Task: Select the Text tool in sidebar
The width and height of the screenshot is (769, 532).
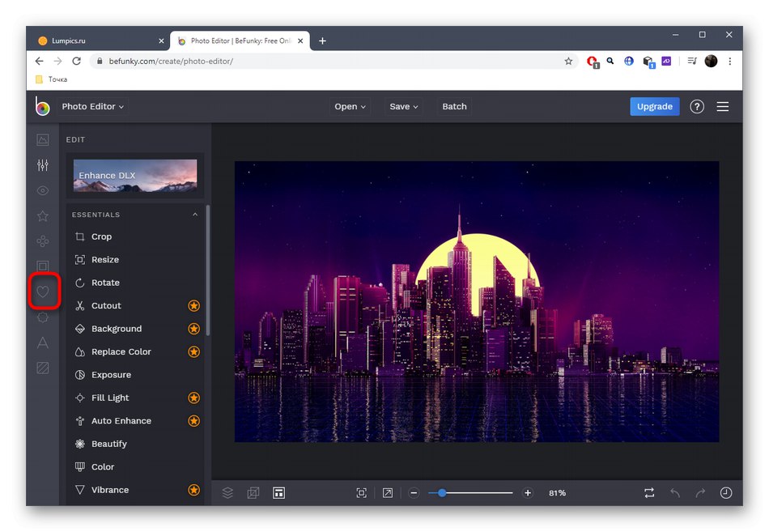Action: point(43,343)
